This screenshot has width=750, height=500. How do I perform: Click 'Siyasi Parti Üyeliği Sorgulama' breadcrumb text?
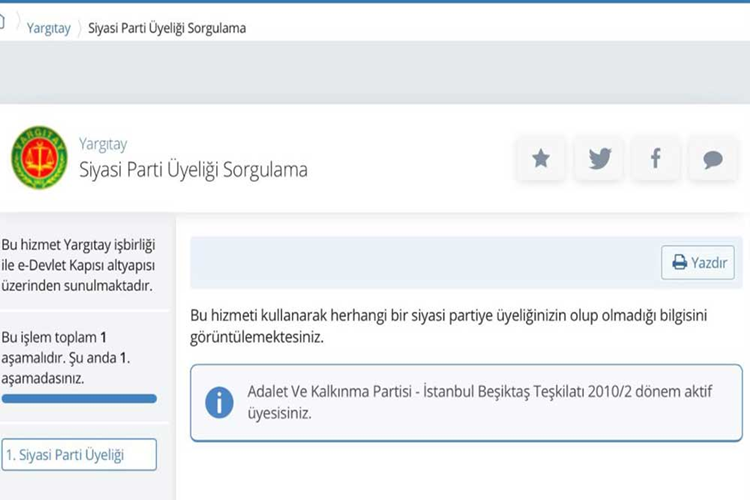[x=167, y=28]
